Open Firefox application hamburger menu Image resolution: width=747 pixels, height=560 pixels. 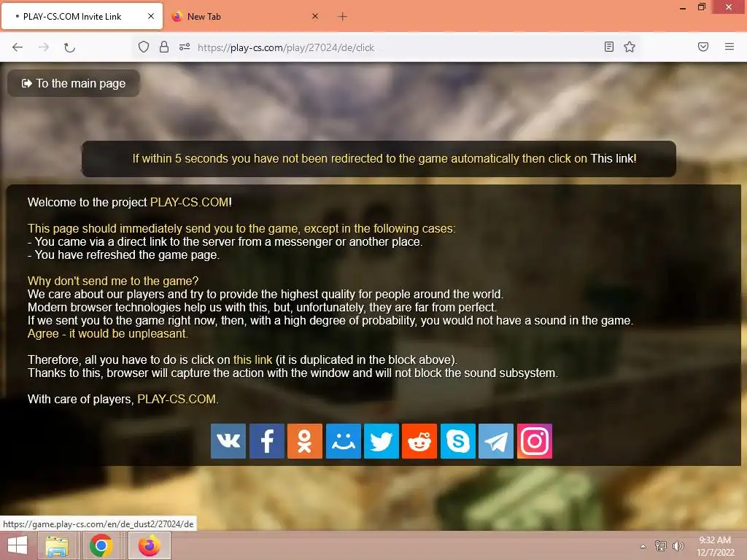click(x=729, y=47)
